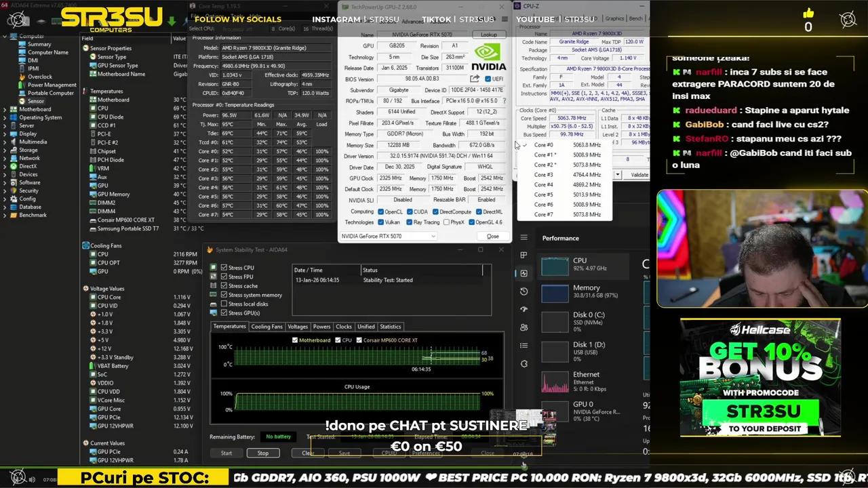Collapse the Computer root node
This screenshot has height=488, width=868.
pyautogui.click(x=5, y=36)
